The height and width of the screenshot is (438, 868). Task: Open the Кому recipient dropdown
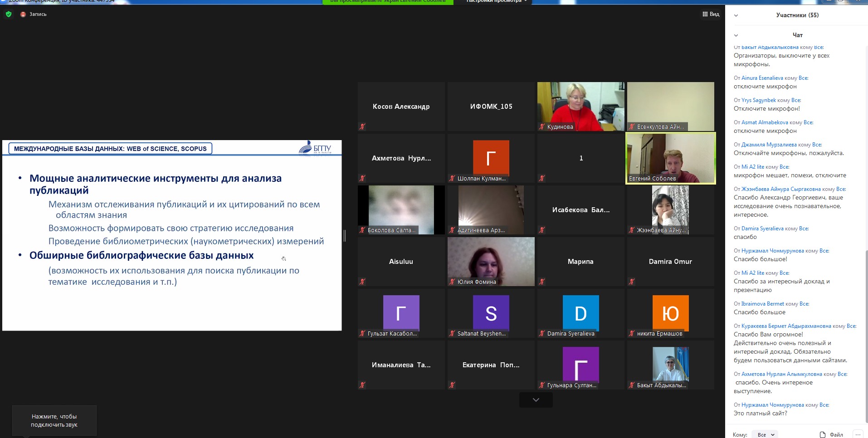pos(765,434)
